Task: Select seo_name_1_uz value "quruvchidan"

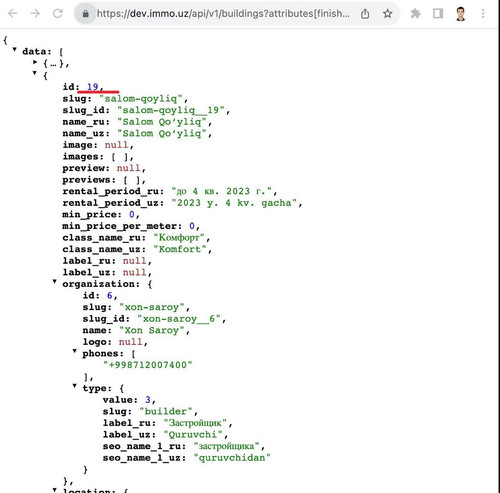Action: tap(232, 458)
